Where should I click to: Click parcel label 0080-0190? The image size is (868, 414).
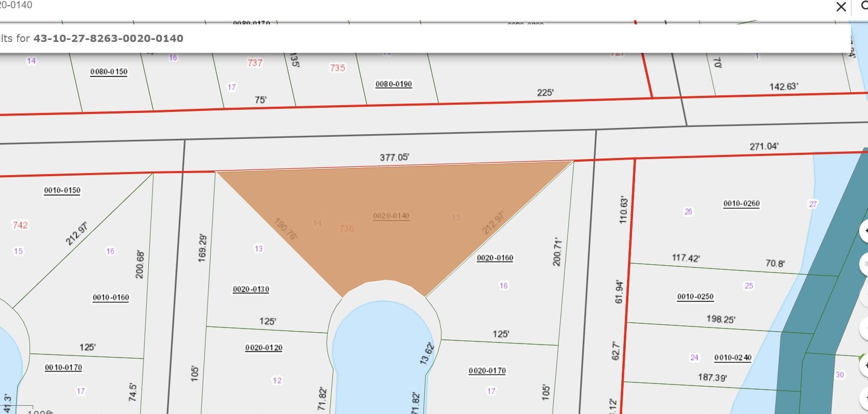click(394, 84)
